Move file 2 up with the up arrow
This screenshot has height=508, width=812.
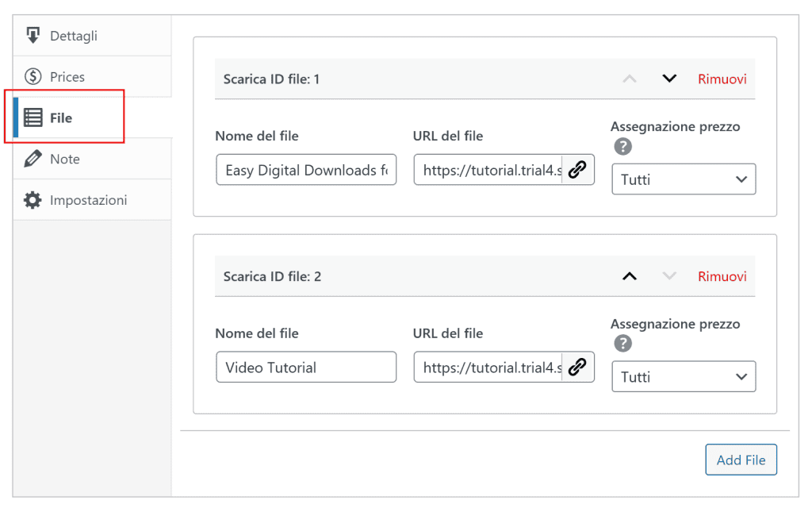click(x=630, y=276)
